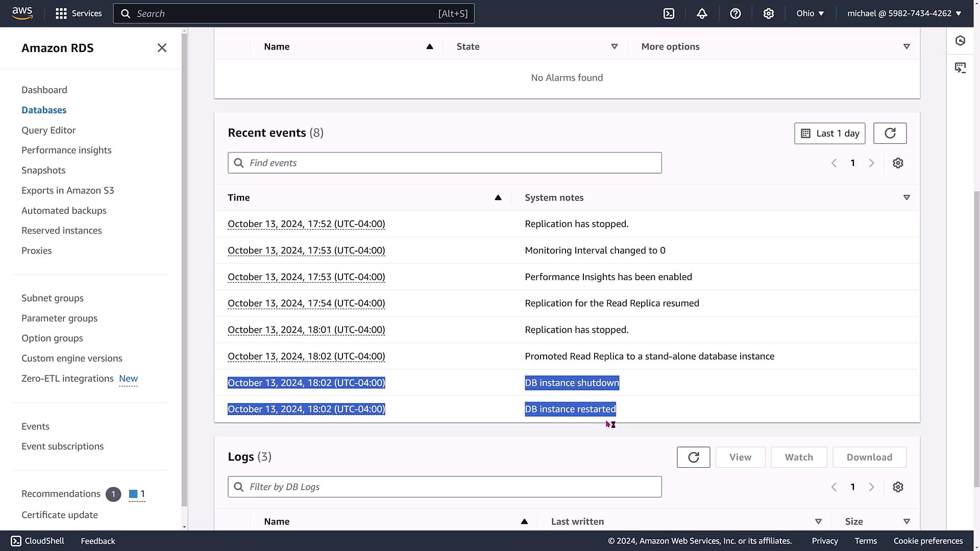This screenshot has height=551, width=980.
Task: Open the michael account dropdown
Action: pos(904,14)
